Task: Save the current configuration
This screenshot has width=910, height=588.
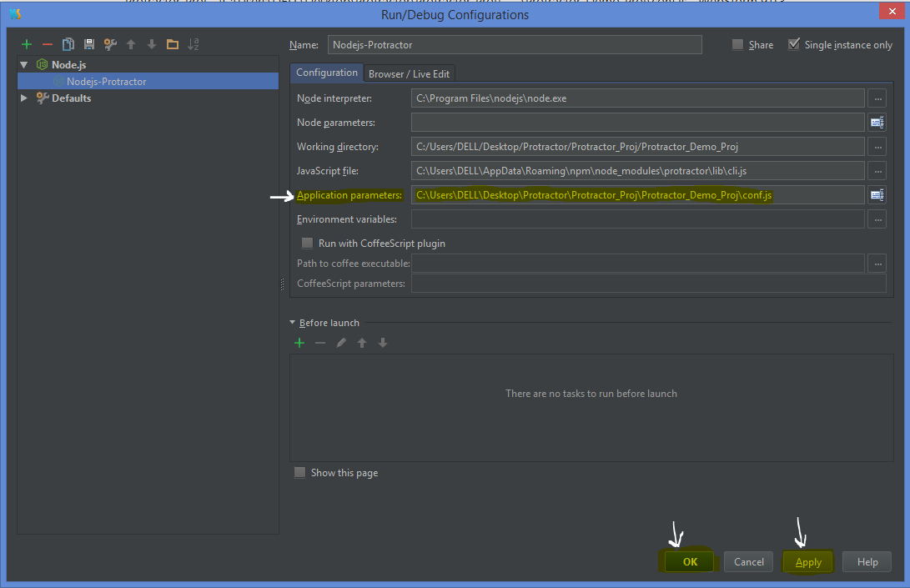Action: (x=88, y=43)
